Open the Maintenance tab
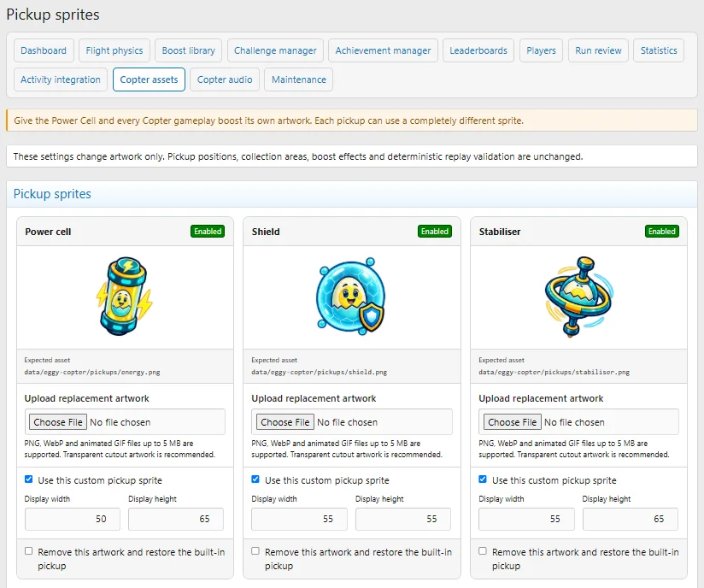The image size is (704, 588). [x=298, y=79]
